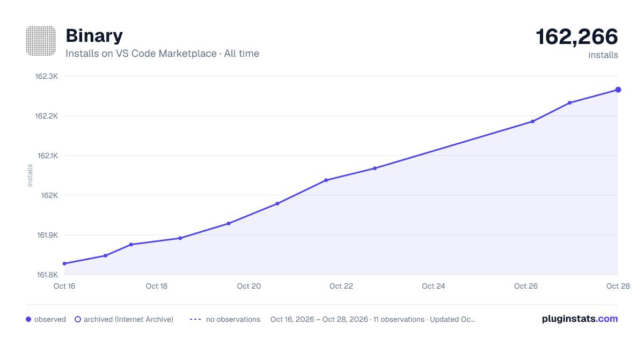Image resolution: width=644 pixels, height=338 pixels.
Task: Click the 162,266 total installs figure
Action: pyautogui.click(x=577, y=36)
